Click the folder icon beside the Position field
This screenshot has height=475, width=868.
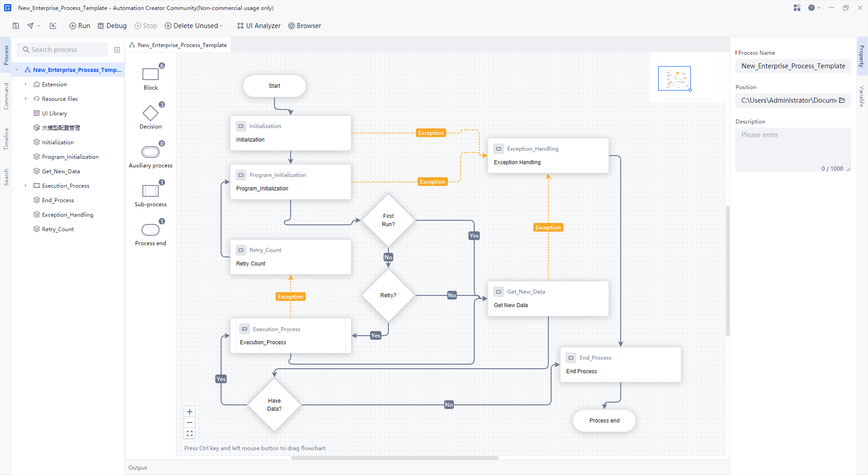click(x=843, y=100)
